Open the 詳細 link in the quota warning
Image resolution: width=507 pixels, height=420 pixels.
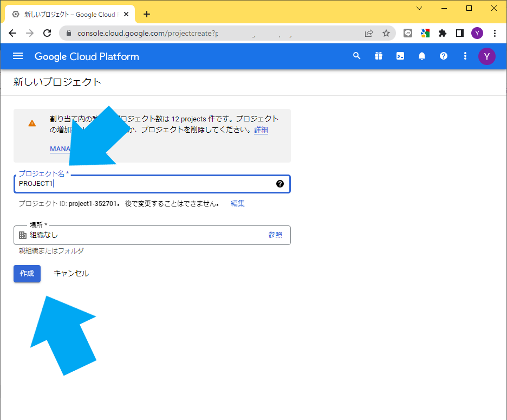(261, 130)
